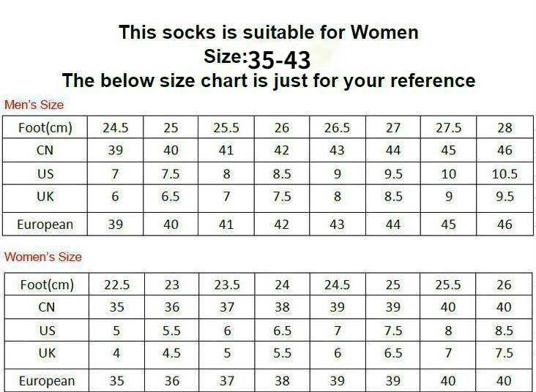
Task: Click European row label in Women's table
Action: 46,380
